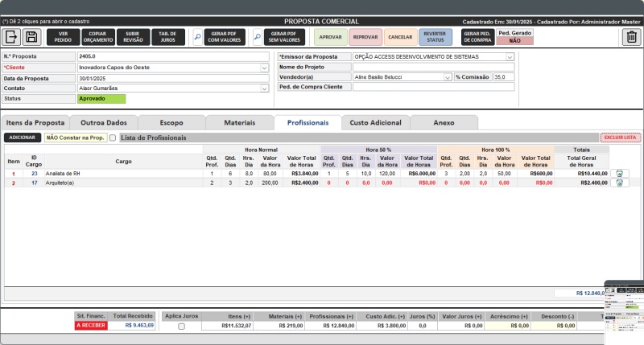Screen dimensions: 644x345
Task: Toggle the Não Constar na Prop. checkbox
Action: (x=112, y=138)
